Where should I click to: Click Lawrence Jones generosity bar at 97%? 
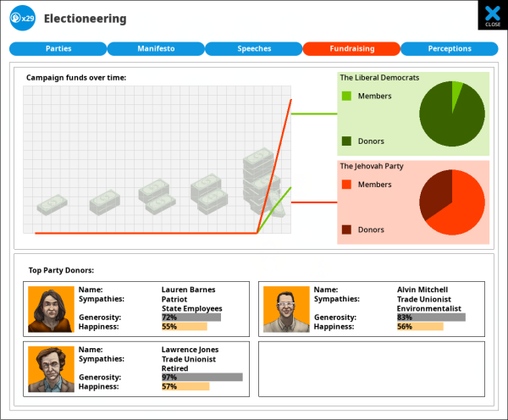pyautogui.click(x=202, y=377)
